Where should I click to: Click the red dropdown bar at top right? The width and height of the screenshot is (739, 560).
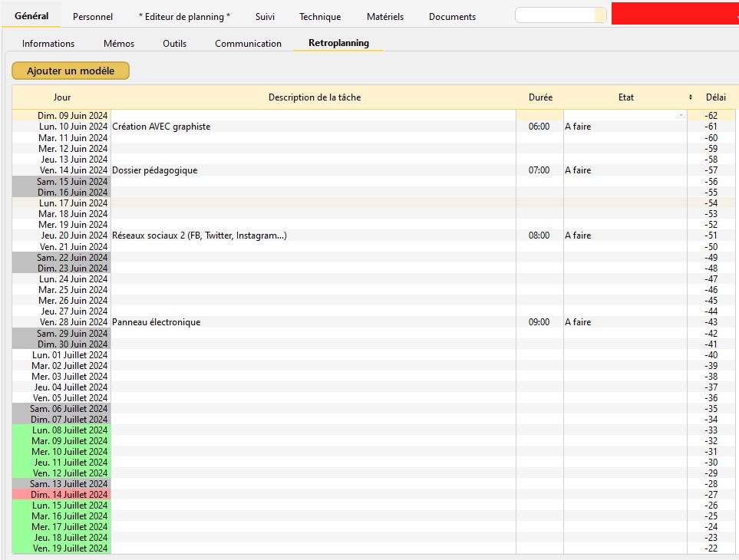point(675,14)
